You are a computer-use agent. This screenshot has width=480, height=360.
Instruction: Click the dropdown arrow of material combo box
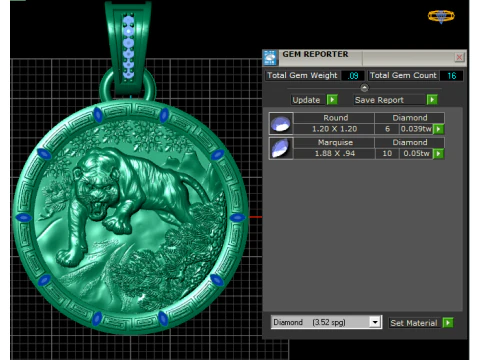tap(375, 322)
